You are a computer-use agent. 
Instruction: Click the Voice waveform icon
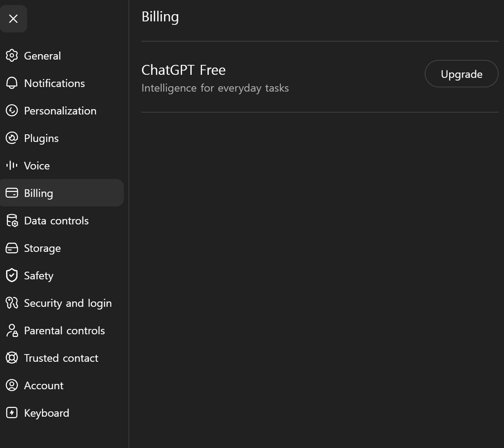click(x=12, y=165)
